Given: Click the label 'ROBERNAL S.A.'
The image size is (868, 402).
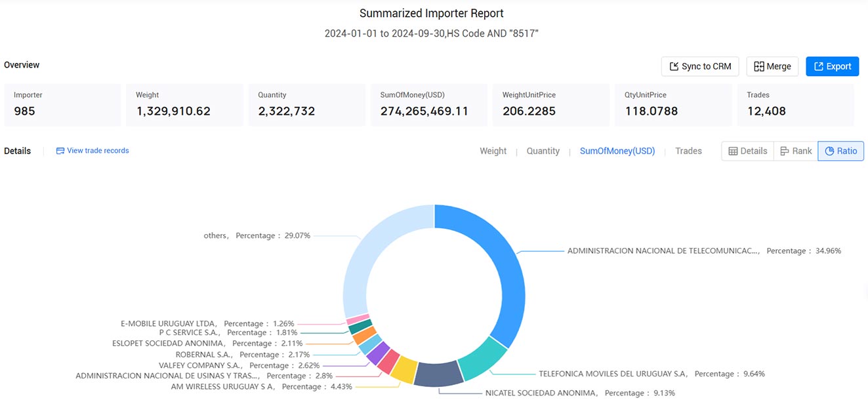Looking at the screenshot, I should 204,355.
